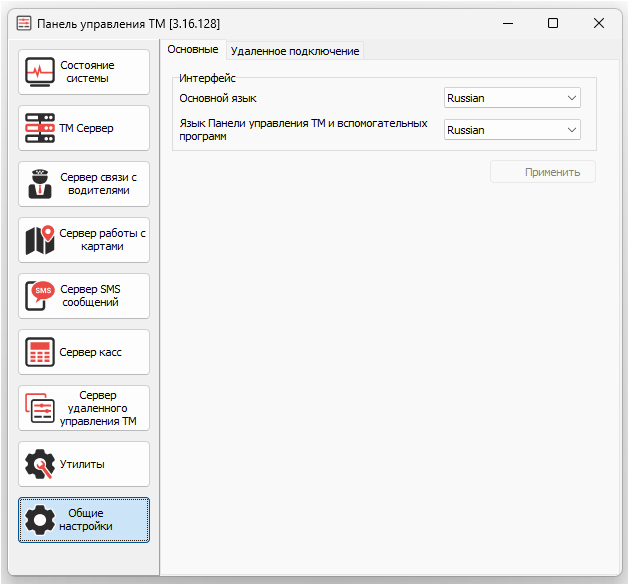
Task: Switch to the Основные tab
Action: click(193, 49)
